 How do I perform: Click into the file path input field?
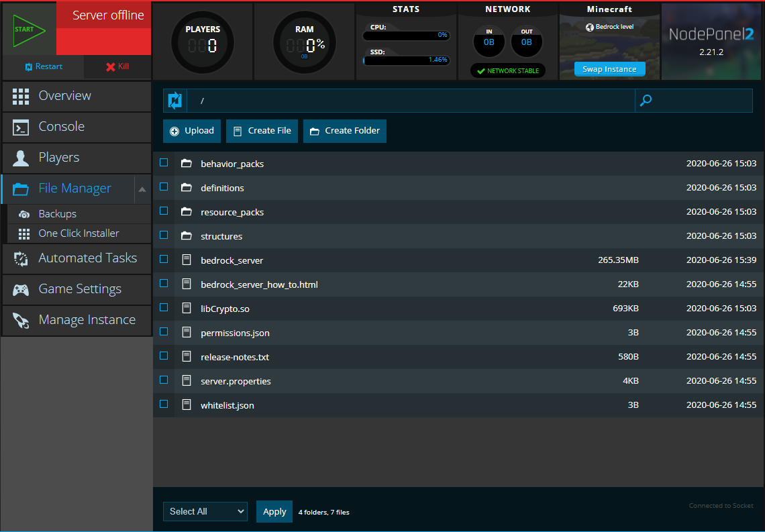pos(409,101)
